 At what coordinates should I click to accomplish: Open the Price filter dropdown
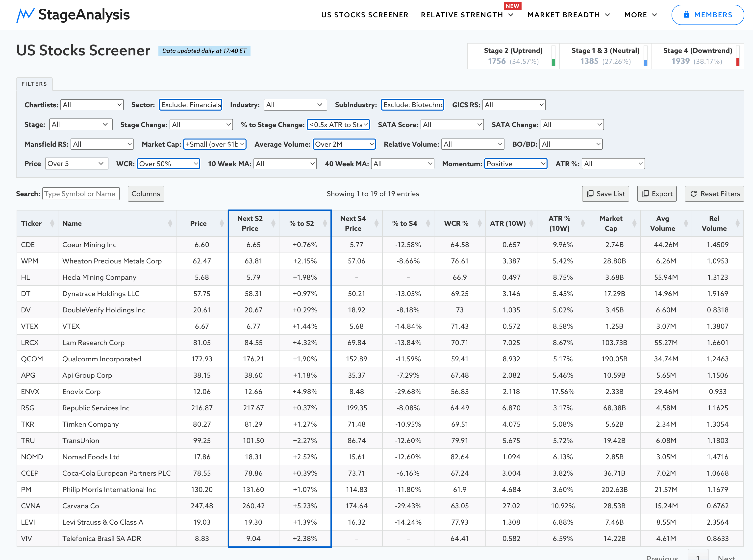coord(77,163)
